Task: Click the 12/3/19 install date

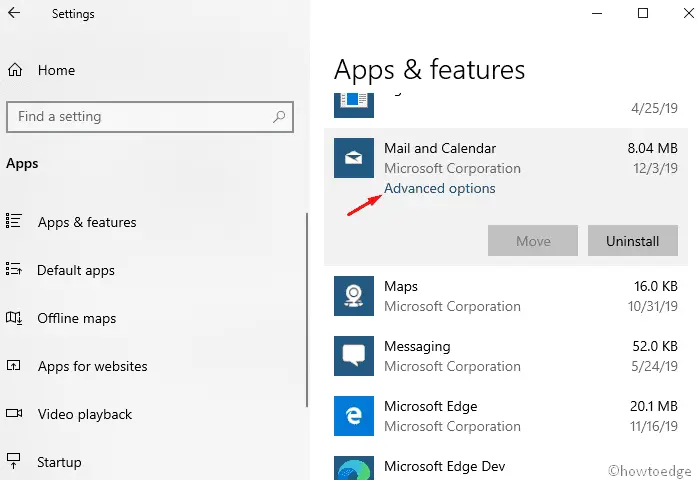Action: point(655,168)
